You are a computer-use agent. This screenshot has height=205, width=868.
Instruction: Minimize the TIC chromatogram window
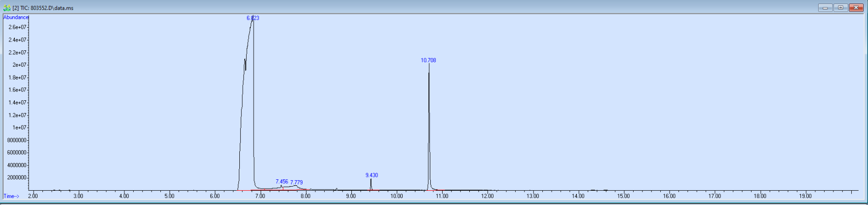[825, 8]
